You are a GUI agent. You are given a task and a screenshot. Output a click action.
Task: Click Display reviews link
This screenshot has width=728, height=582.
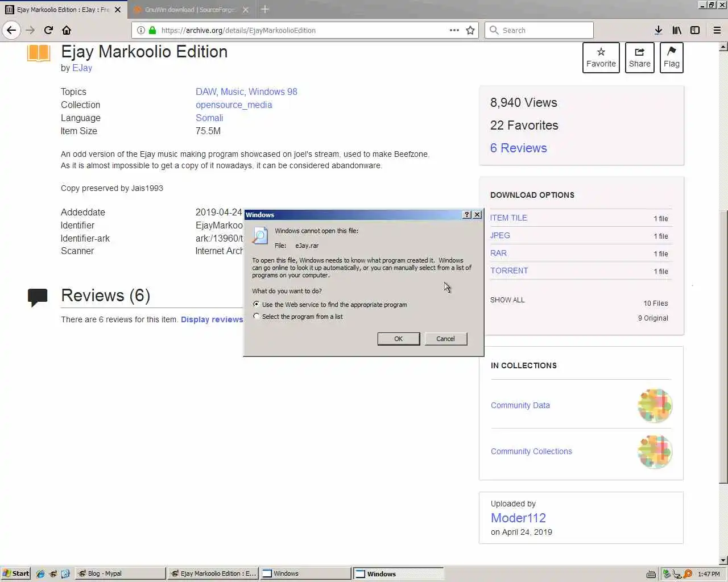pos(212,319)
